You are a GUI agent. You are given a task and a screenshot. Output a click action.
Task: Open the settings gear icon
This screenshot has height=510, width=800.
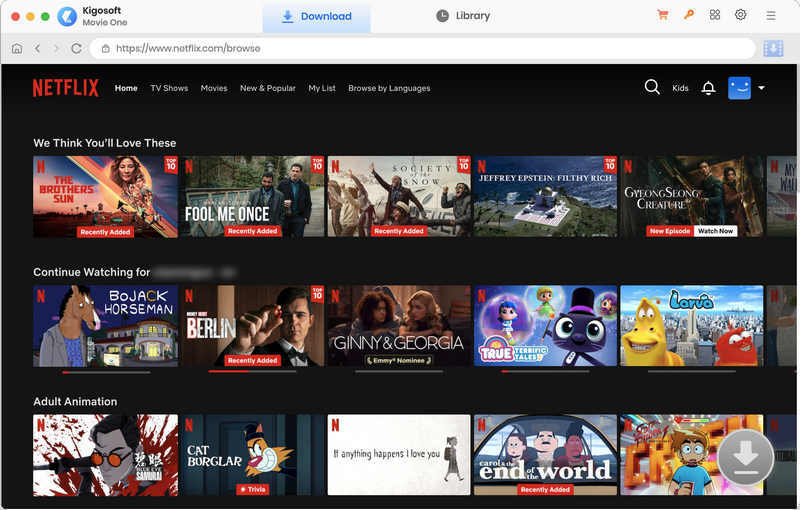point(740,15)
